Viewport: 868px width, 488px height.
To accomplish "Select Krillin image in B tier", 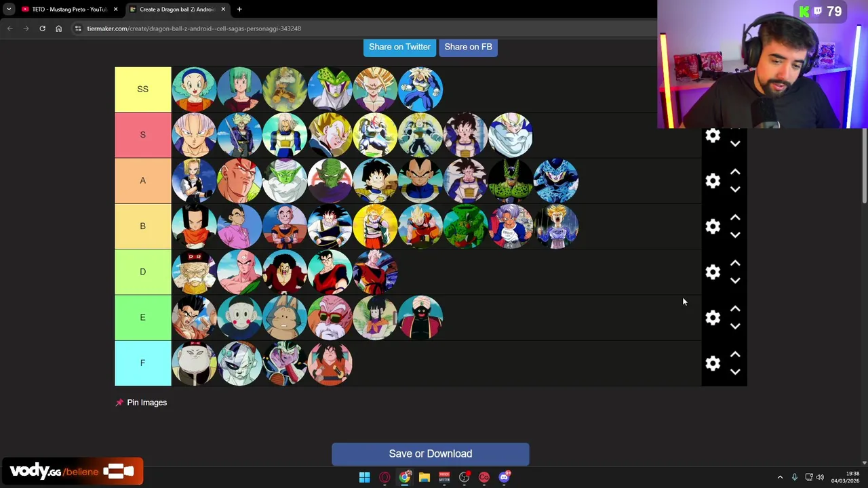I will (x=285, y=226).
